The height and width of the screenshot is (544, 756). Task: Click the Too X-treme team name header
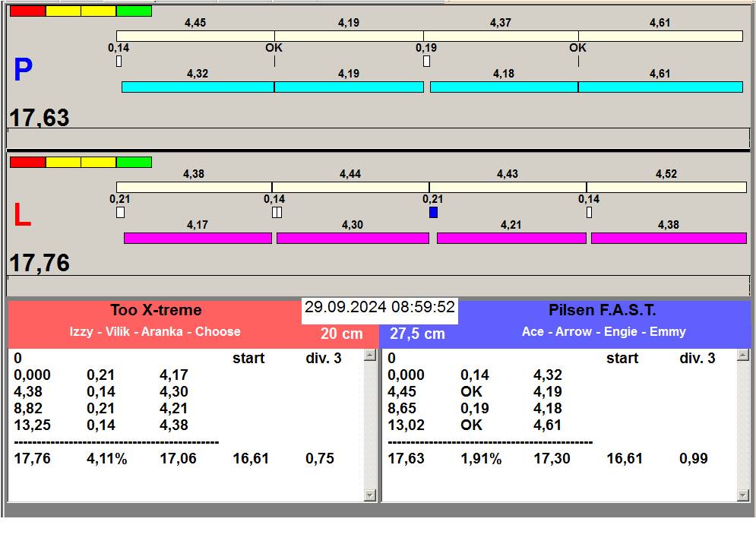tap(156, 310)
